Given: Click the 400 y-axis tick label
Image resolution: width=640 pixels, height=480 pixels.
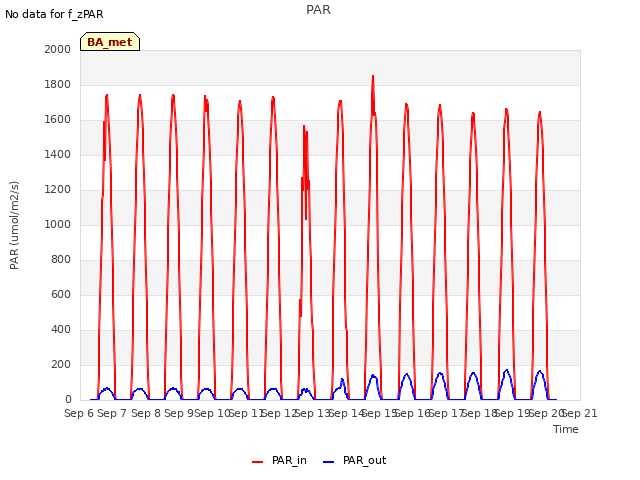Looking at the screenshot, I should click(61, 329).
